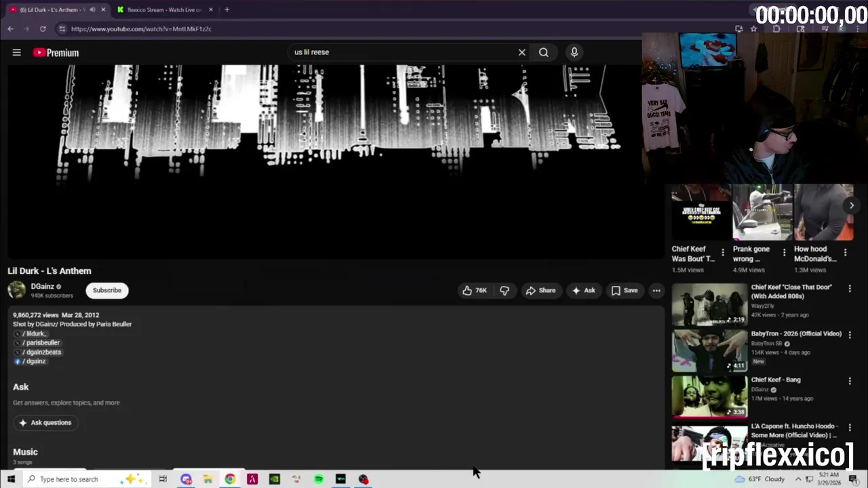Screen dimensions: 868x488
Task: Open the OBS taskbar icon with red dot
Action: point(363,479)
